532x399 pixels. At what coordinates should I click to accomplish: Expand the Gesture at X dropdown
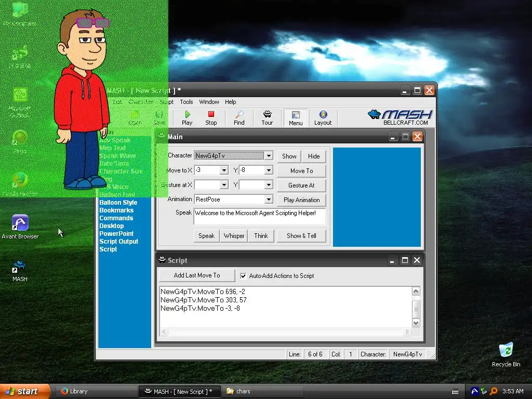coord(224,185)
